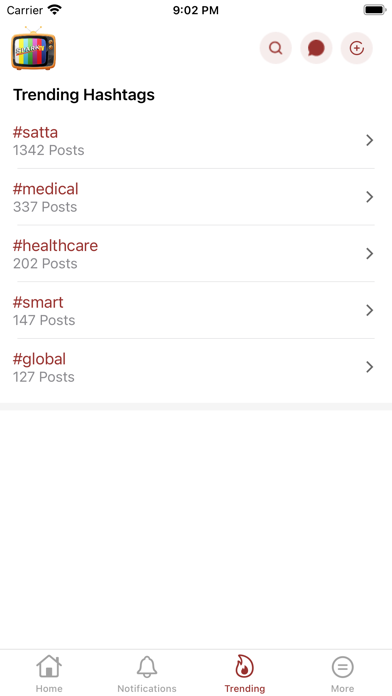The width and height of the screenshot is (392, 696).
Task: Expand the #healthcare row chevron
Action: coord(369,253)
